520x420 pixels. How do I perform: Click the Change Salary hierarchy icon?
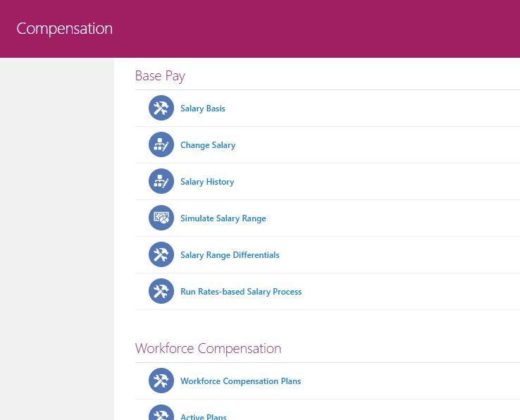pyautogui.click(x=161, y=144)
